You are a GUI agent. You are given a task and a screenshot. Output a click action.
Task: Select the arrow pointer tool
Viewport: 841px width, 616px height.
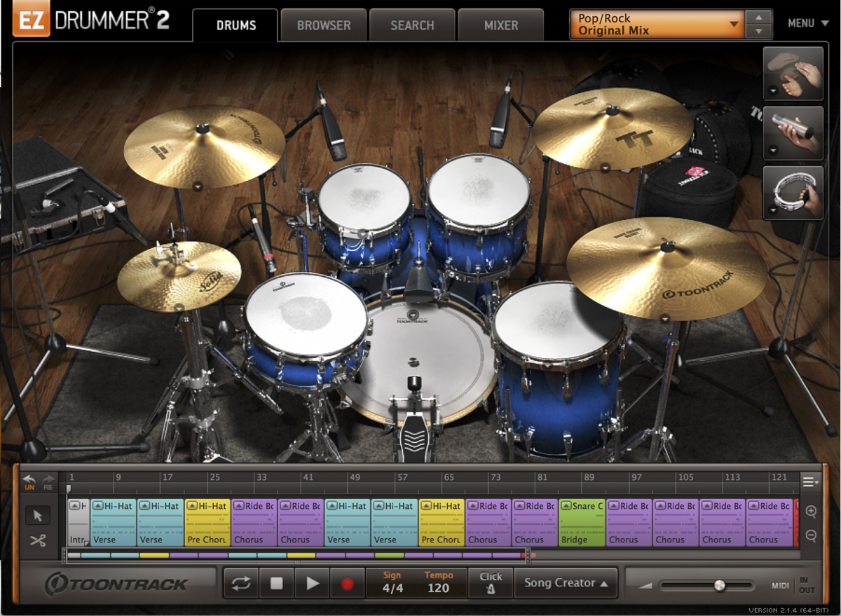click(37, 516)
